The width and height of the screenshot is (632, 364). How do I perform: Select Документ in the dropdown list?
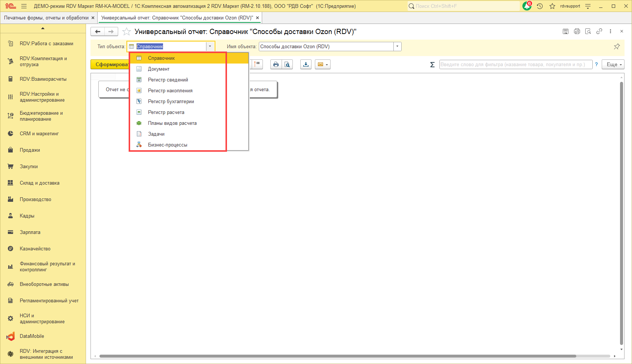tap(159, 69)
